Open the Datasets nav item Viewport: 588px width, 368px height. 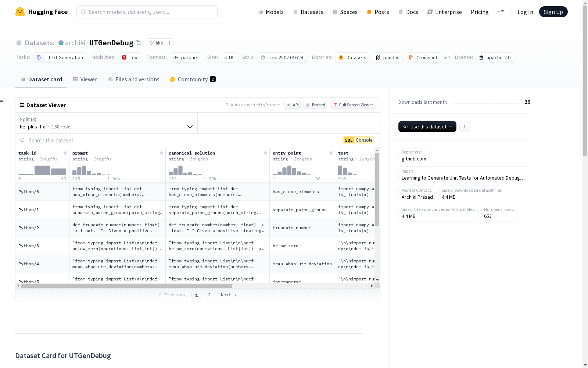click(x=308, y=12)
